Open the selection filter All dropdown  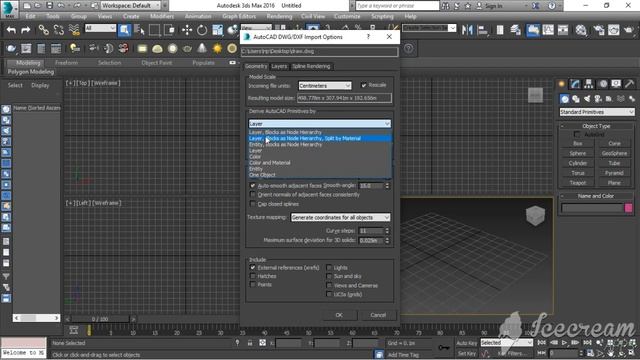click(100, 28)
